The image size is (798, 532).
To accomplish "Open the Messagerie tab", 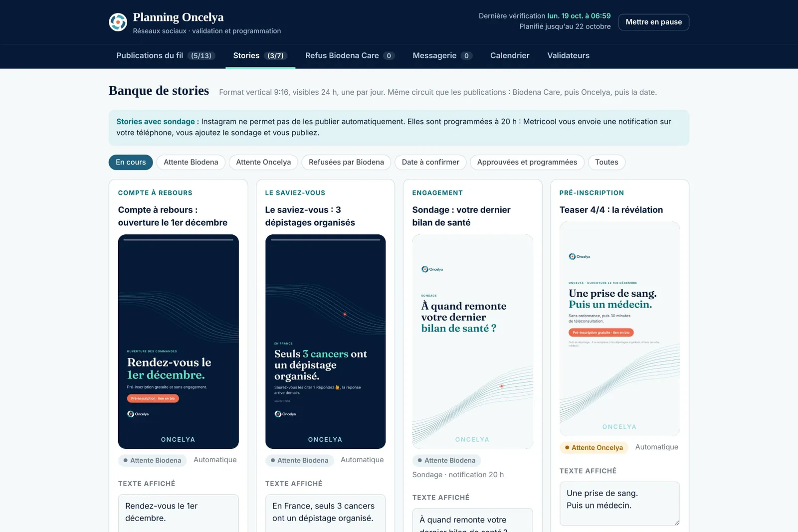I will [442, 55].
